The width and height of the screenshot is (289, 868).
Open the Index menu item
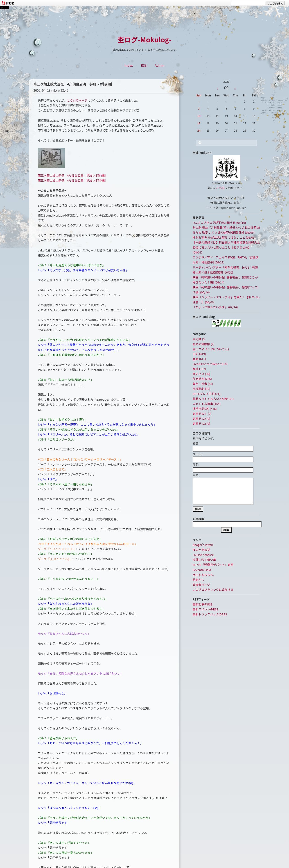point(129,66)
